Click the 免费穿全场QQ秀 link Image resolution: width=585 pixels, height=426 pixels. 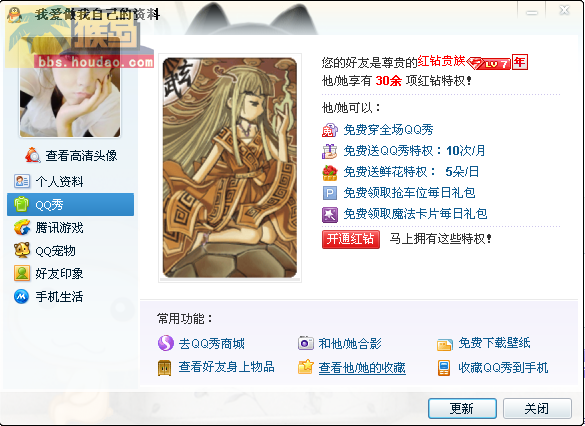point(388,130)
